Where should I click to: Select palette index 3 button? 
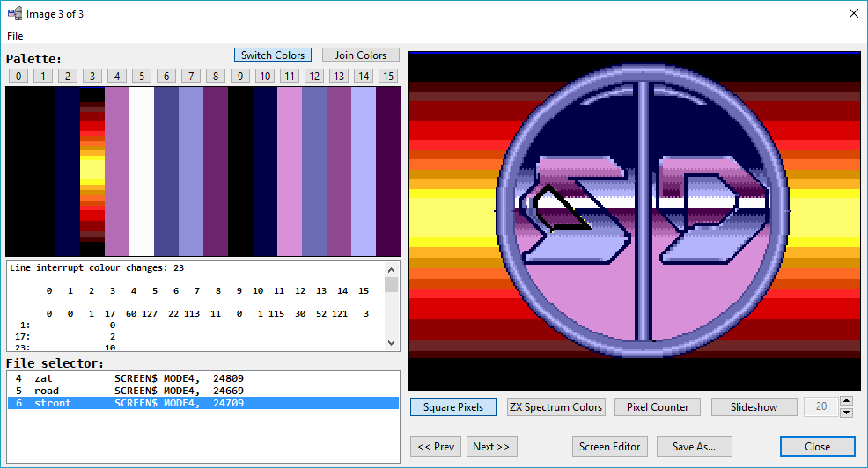pyautogui.click(x=92, y=76)
